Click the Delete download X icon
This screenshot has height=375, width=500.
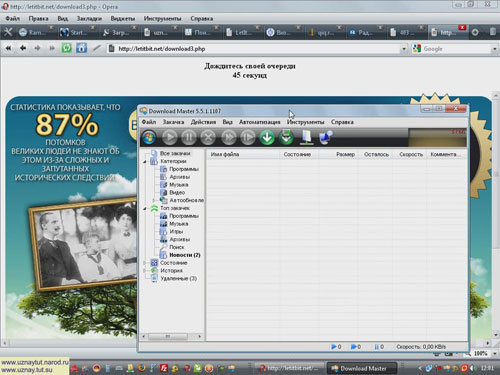tap(208, 137)
